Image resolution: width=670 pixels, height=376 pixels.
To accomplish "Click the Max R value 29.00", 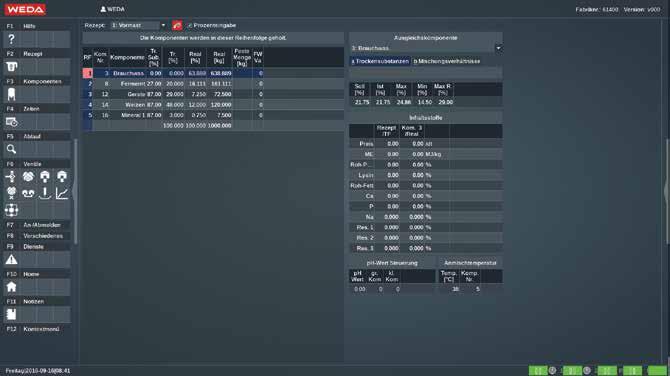I will click(445, 103).
